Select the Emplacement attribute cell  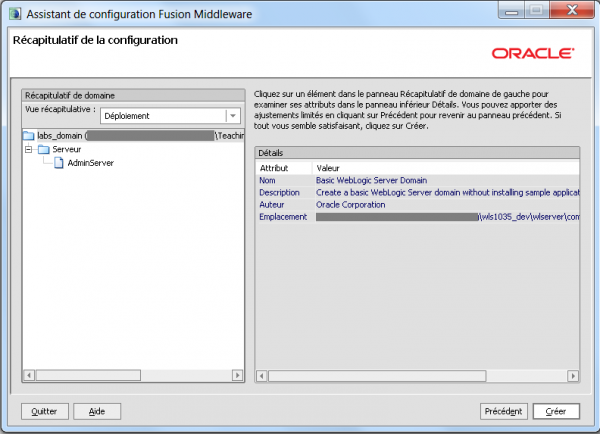pyautogui.click(x=283, y=217)
